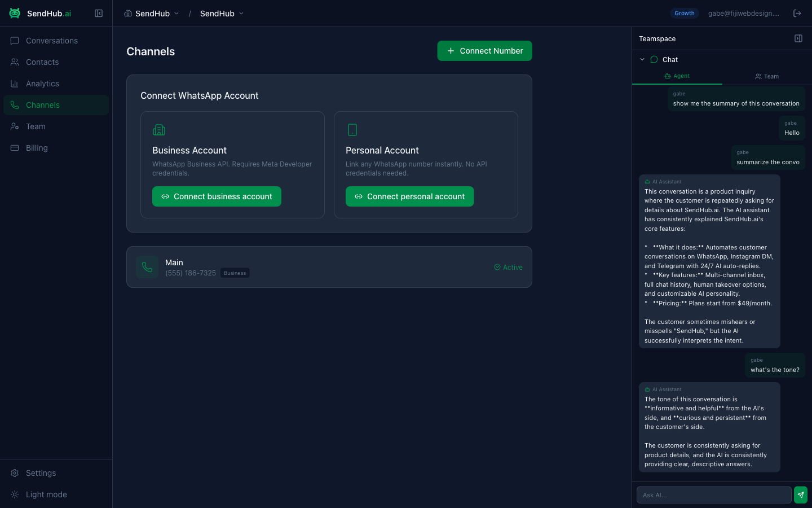The image size is (812, 508).
Task: Switch to the Team tab in Teamspace
Action: point(767,76)
